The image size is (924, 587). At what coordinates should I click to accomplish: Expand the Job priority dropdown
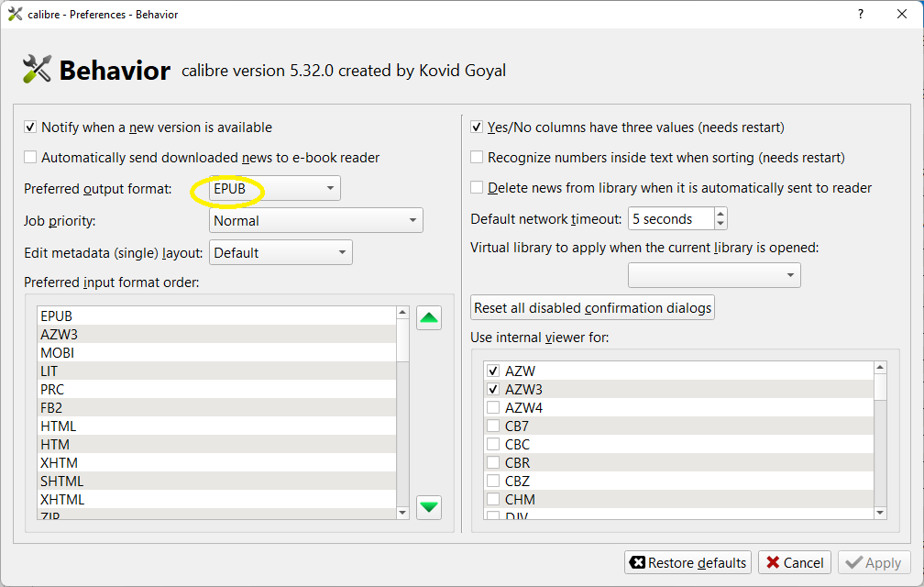click(x=315, y=221)
